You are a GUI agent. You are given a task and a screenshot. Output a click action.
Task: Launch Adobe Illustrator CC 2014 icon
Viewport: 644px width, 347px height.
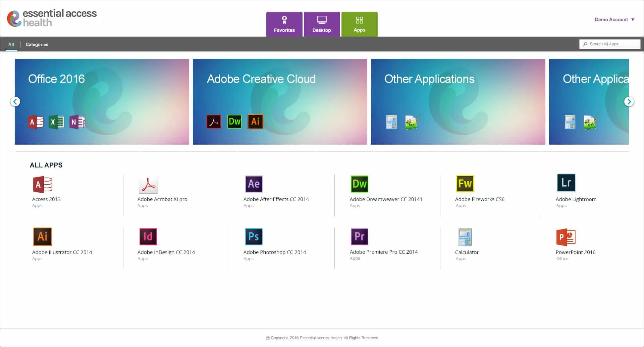point(43,237)
